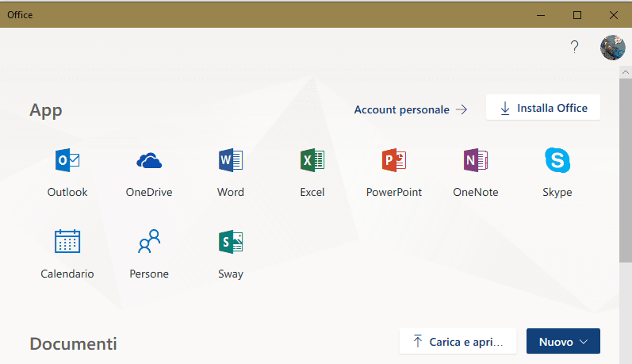The height and width of the screenshot is (364, 632).
Task: Launch OneDrive from the app list
Action: [149, 161]
